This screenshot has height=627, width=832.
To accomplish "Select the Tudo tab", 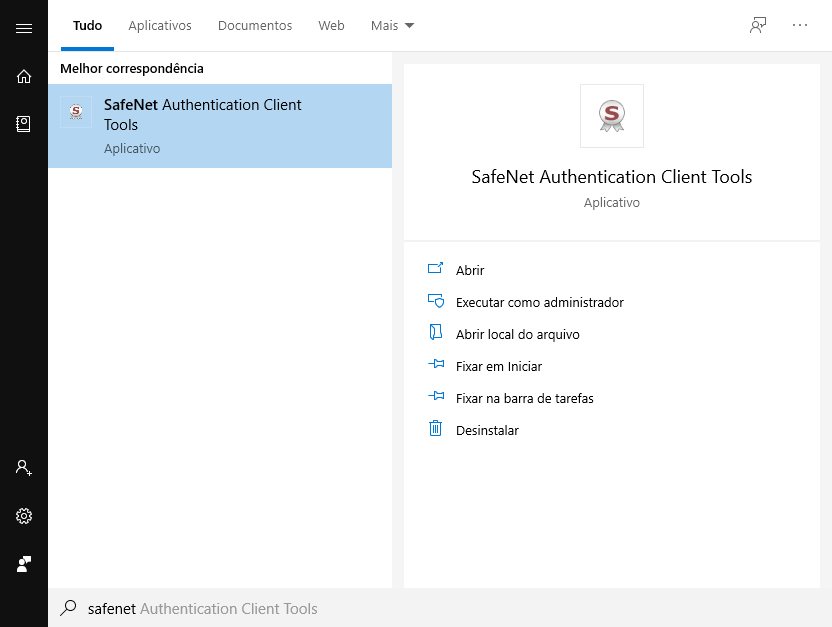I will click(x=87, y=26).
